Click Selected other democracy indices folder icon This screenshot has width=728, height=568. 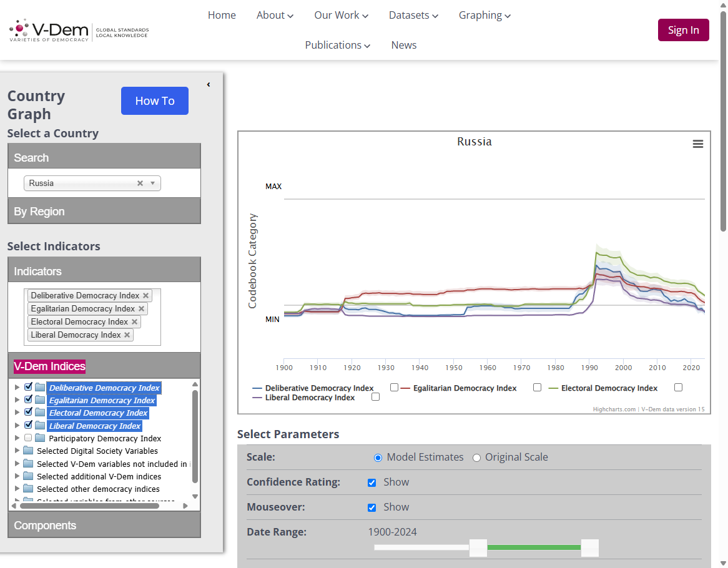28,488
